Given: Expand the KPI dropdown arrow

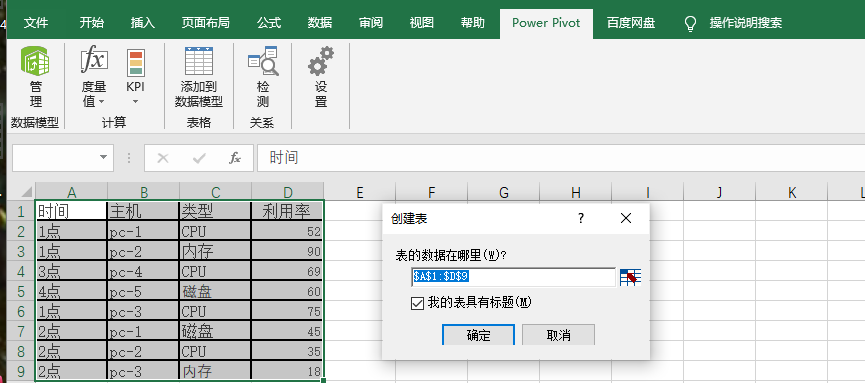Looking at the screenshot, I should 136,102.
